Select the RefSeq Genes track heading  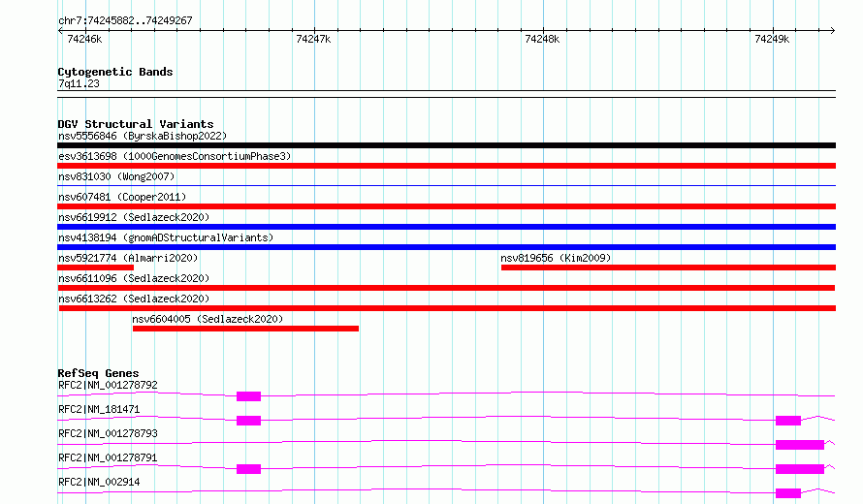98,373
